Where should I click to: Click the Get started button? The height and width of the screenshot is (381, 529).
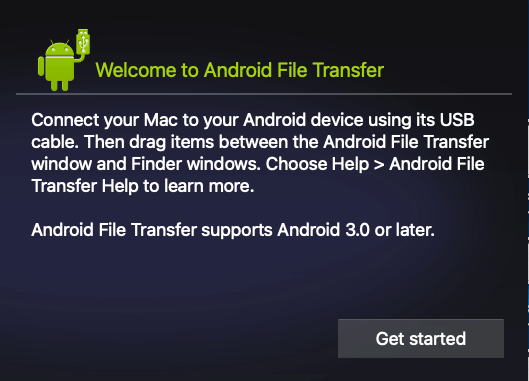coord(421,338)
